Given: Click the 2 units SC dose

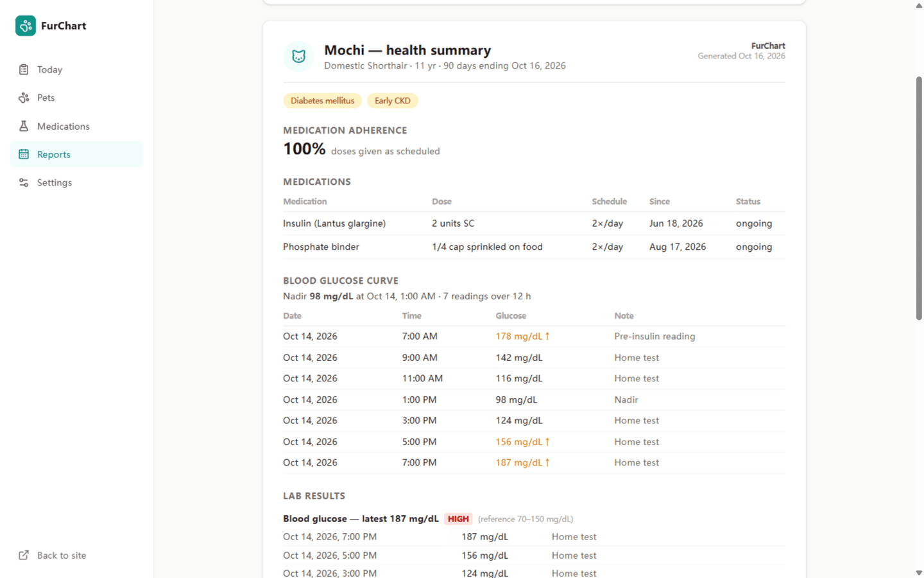Looking at the screenshot, I should (453, 223).
